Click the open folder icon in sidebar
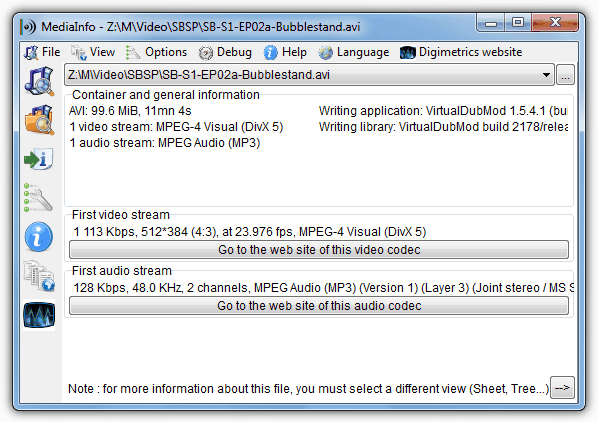598x422 pixels. (39, 120)
